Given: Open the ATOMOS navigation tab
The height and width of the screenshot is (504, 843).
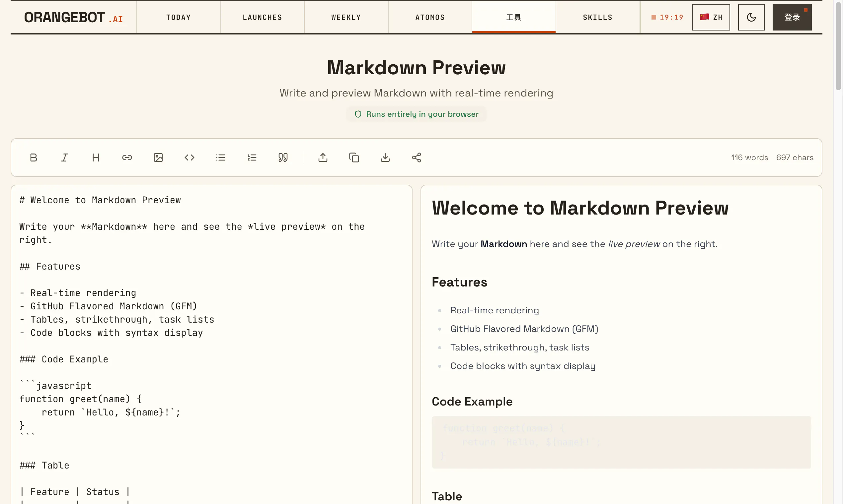Looking at the screenshot, I should click(x=430, y=17).
